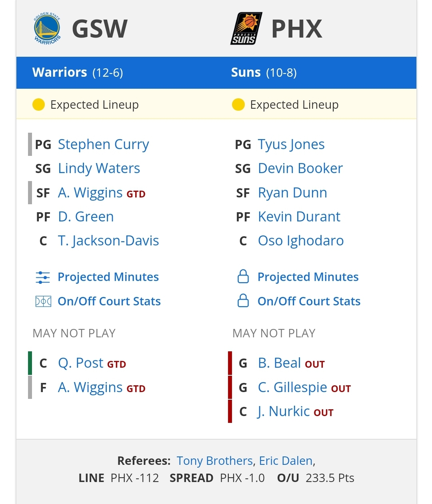
Task: Click the Suns Projected Minutes lock icon
Action: (243, 276)
